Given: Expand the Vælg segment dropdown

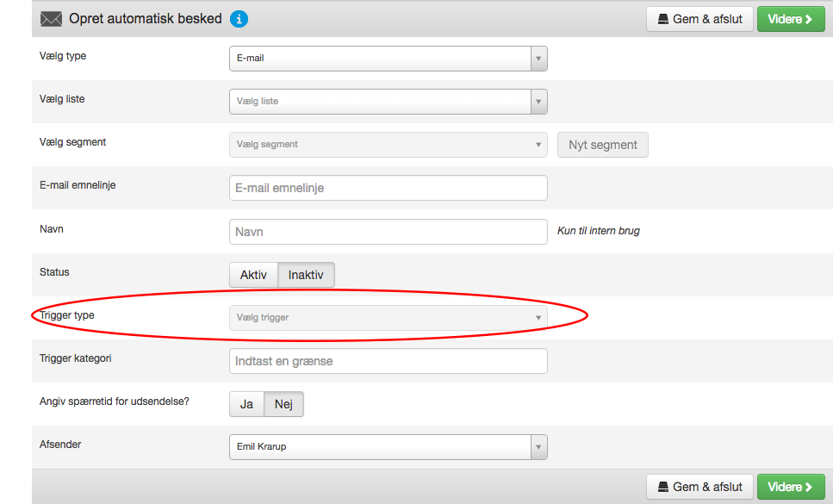Looking at the screenshot, I should tap(389, 145).
